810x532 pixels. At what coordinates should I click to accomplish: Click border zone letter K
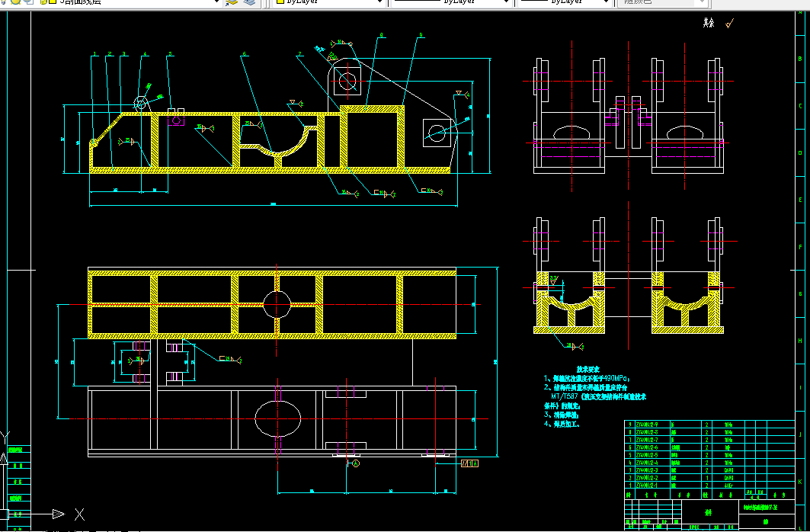pyautogui.click(x=801, y=482)
